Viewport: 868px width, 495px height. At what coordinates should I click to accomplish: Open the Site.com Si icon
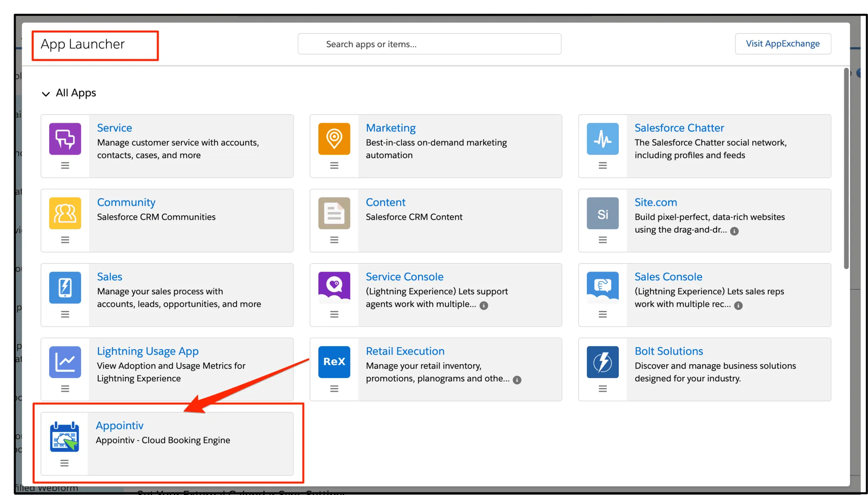[602, 213]
